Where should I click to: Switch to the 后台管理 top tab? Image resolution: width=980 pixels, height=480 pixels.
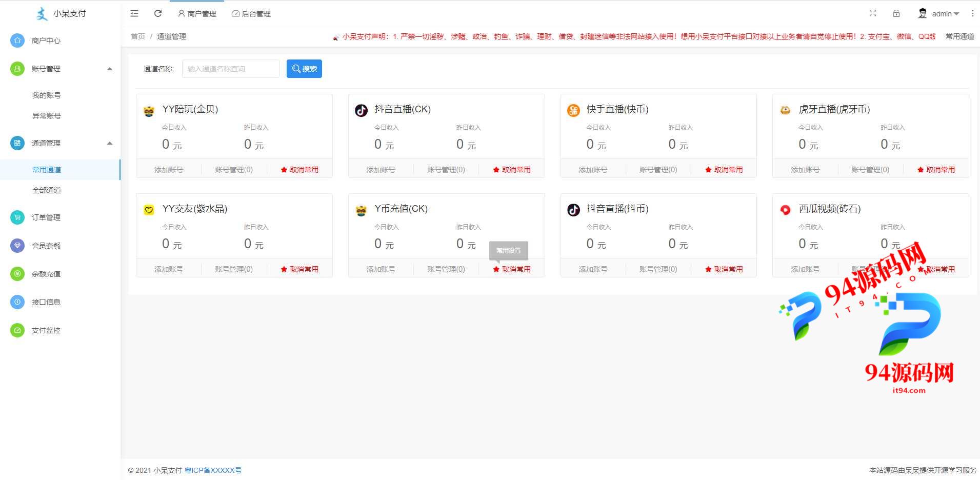pos(251,14)
